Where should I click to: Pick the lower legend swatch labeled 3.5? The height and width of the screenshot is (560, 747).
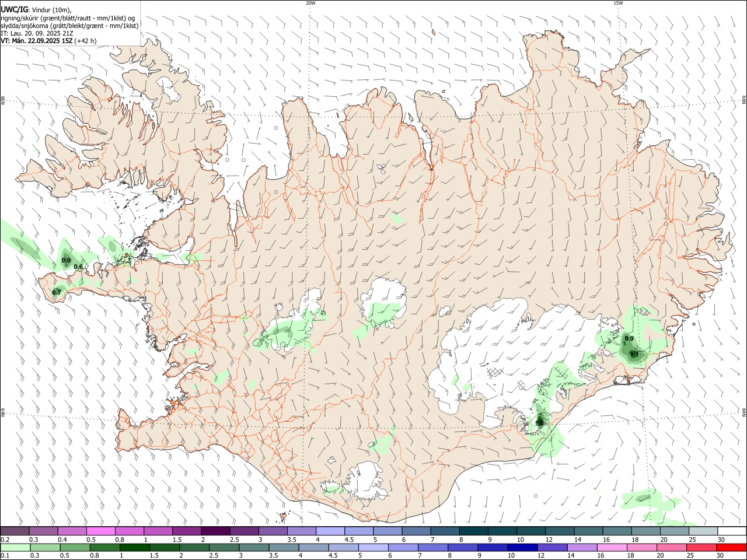(x=284, y=548)
